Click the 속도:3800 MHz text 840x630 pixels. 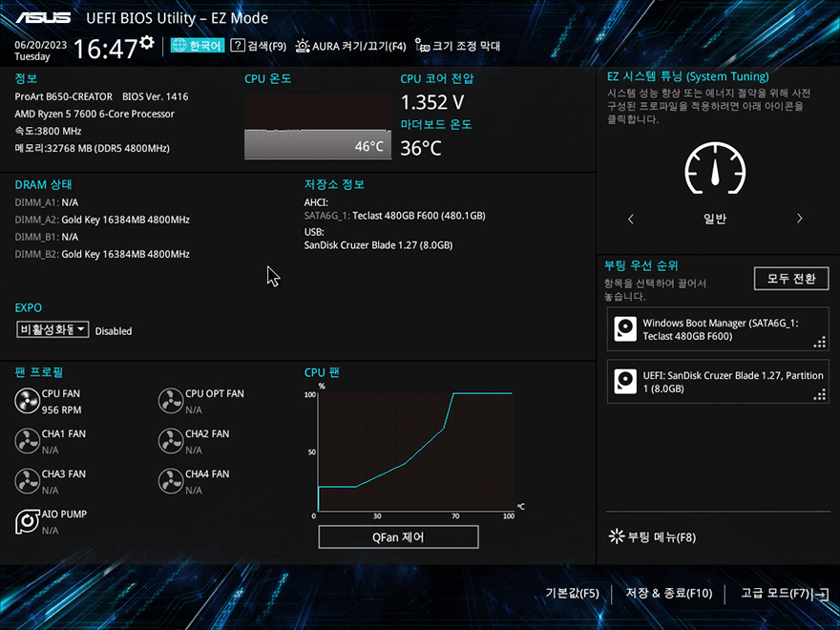pyautogui.click(x=49, y=131)
